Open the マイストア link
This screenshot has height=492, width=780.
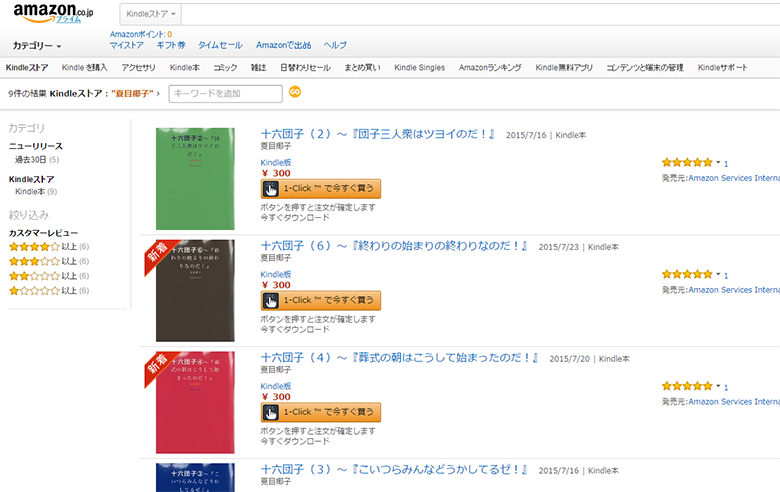point(126,45)
